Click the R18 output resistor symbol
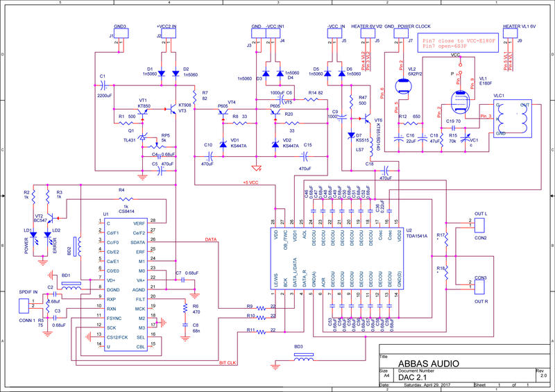This screenshot has height=392, width=555. tap(446, 273)
